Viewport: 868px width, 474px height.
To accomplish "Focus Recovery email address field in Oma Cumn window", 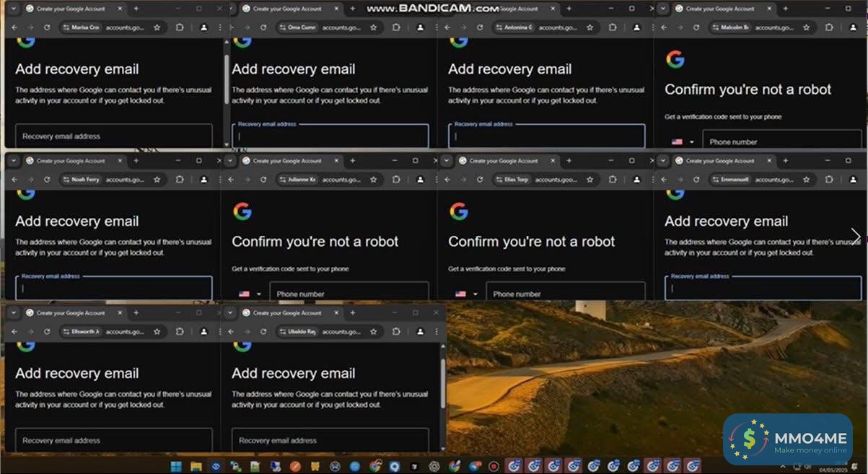I will tap(330, 136).
